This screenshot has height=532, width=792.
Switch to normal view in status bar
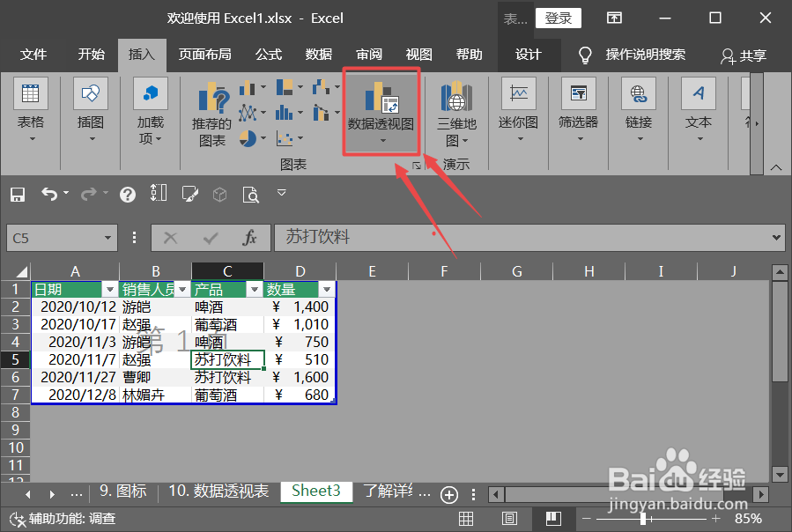pos(466,519)
